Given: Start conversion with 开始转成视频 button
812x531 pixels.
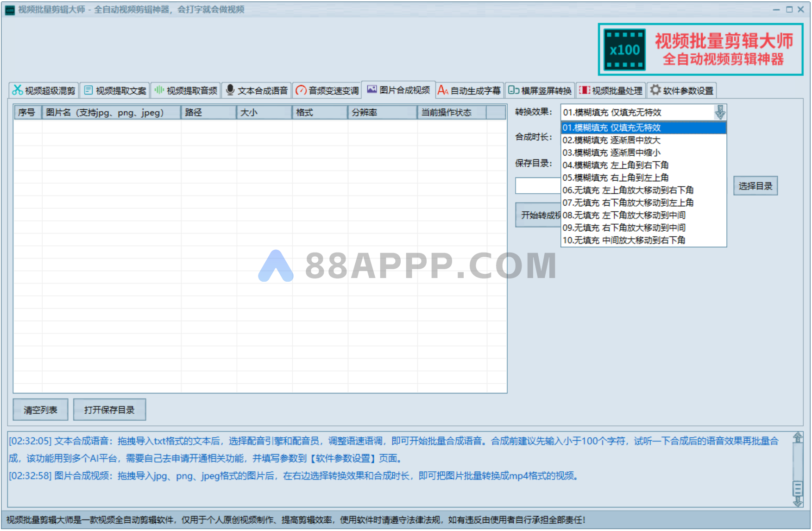Looking at the screenshot, I should coord(538,215).
